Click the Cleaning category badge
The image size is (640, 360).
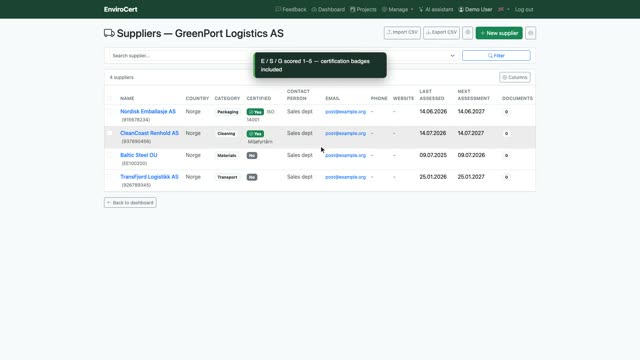coord(226,133)
